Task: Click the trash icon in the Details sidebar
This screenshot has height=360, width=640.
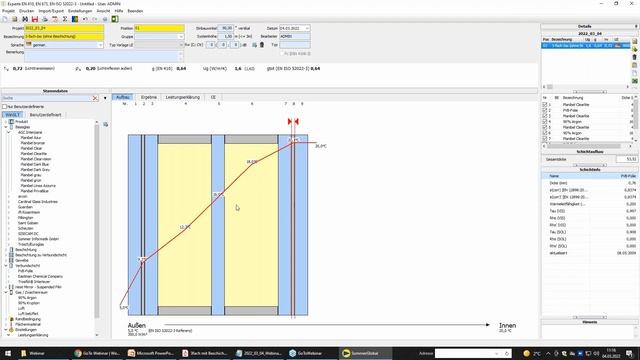Action: tap(635, 57)
